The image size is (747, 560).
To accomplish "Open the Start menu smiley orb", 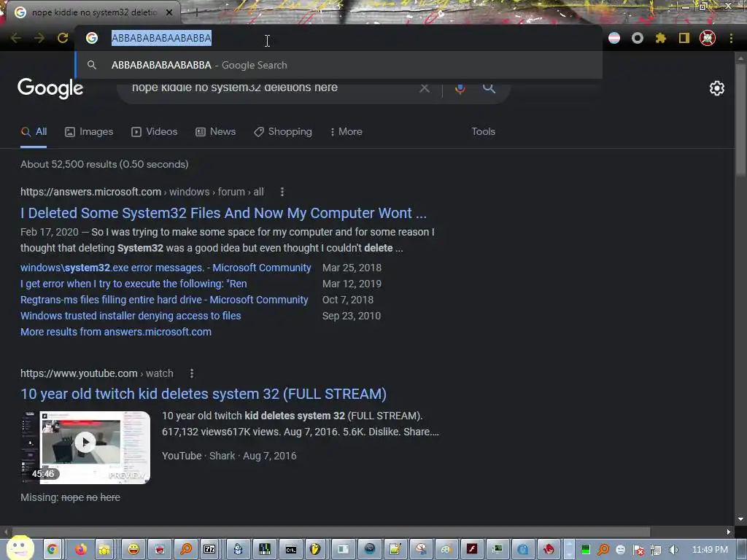I will 20,548.
